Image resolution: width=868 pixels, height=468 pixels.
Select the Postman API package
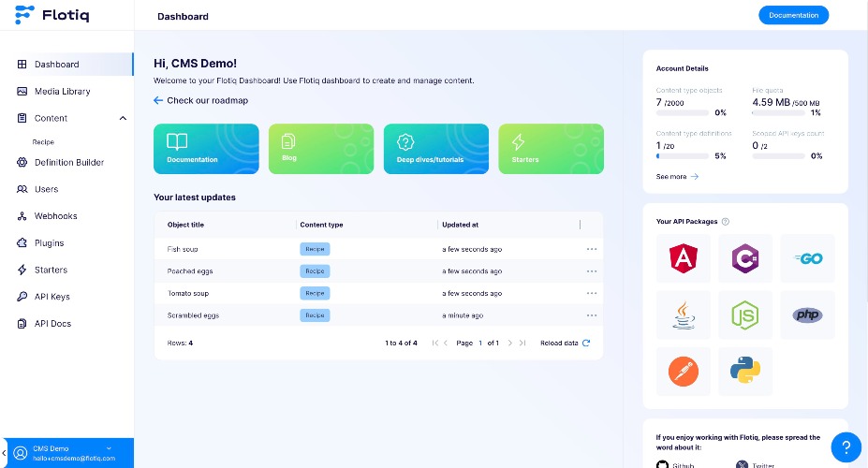point(684,372)
